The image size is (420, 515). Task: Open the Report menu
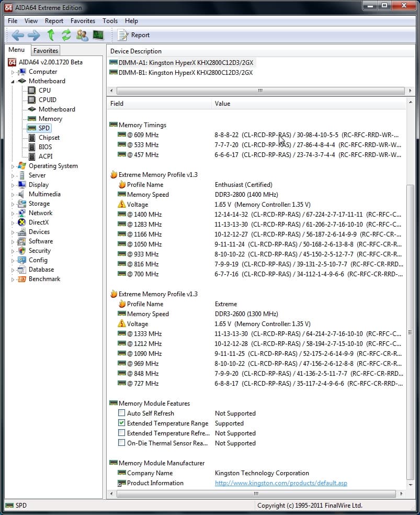point(54,21)
